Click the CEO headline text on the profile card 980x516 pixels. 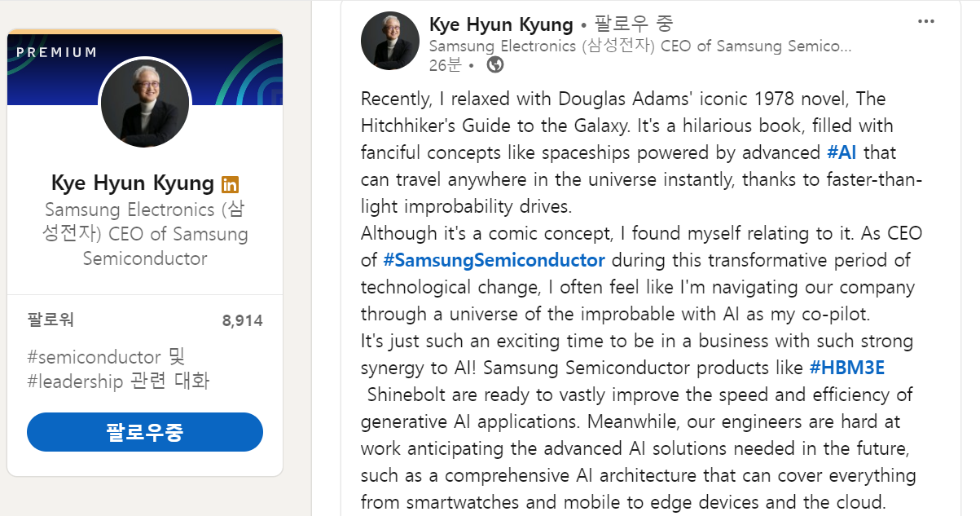pyautogui.click(x=144, y=234)
